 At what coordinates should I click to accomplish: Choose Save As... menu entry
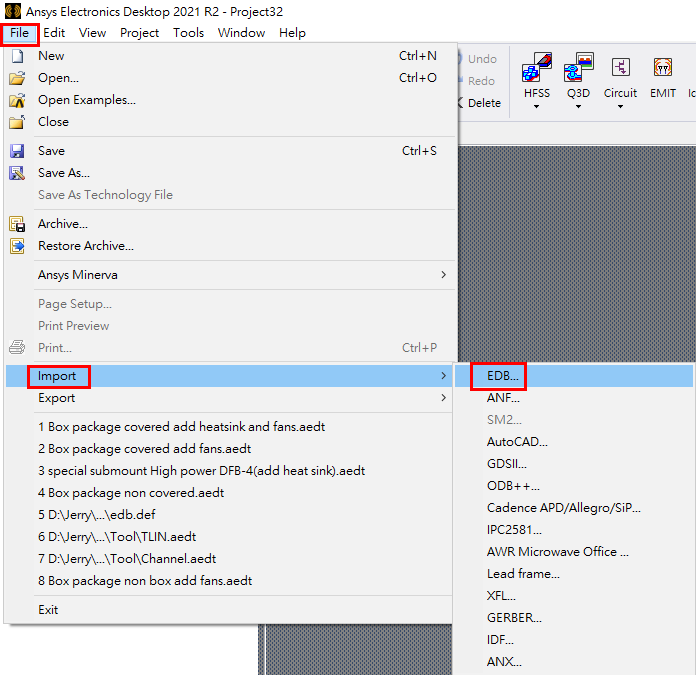(x=231, y=173)
